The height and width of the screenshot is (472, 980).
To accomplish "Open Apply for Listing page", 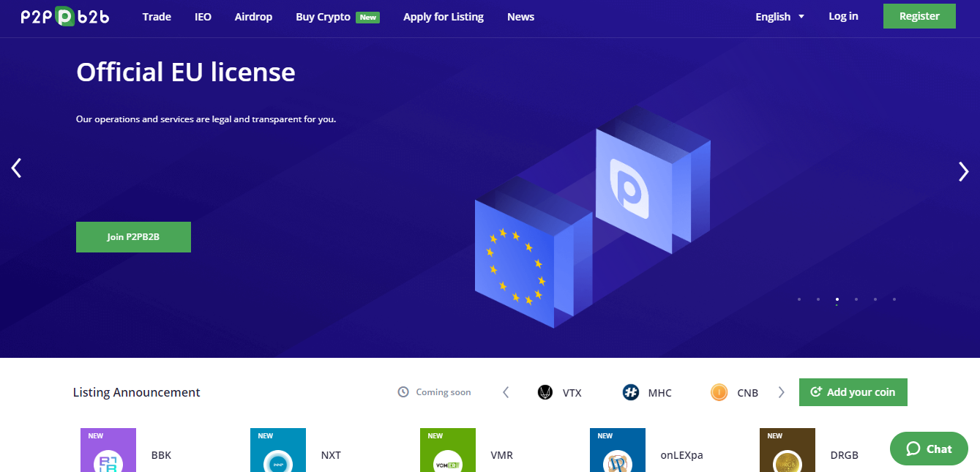I will (x=444, y=17).
